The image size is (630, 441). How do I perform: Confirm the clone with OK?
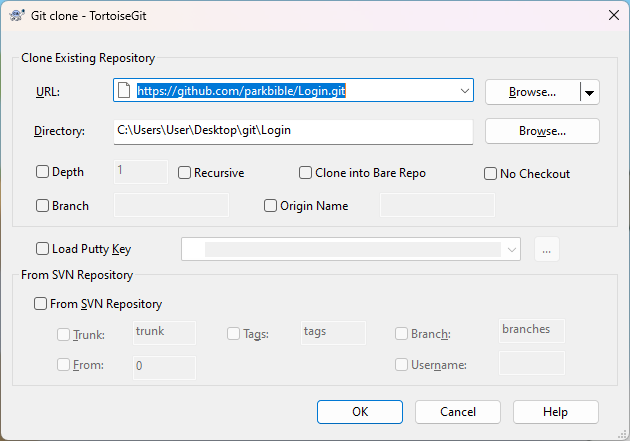pos(360,412)
